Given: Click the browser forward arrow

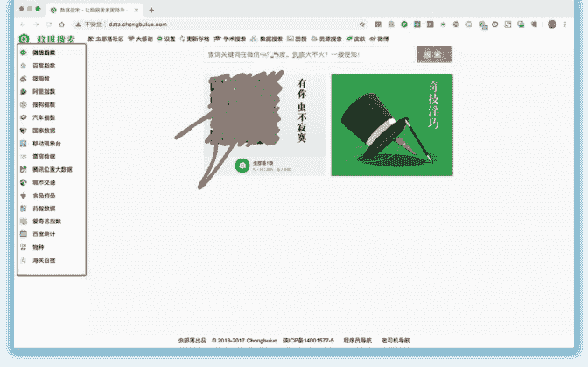Looking at the screenshot, I should [36, 25].
